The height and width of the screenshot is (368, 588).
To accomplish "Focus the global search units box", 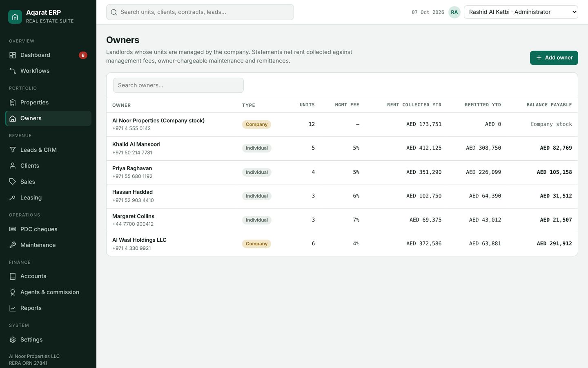I will 200,12.
